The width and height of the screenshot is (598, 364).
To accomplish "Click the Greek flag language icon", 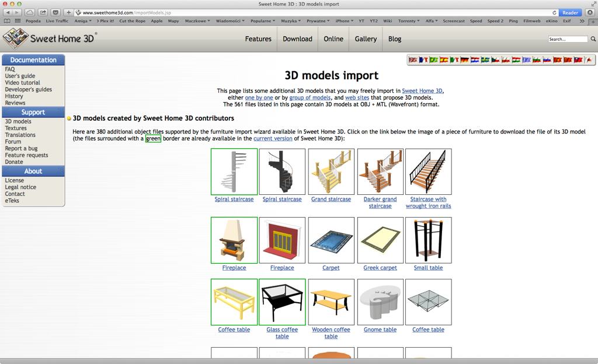I will point(527,60).
